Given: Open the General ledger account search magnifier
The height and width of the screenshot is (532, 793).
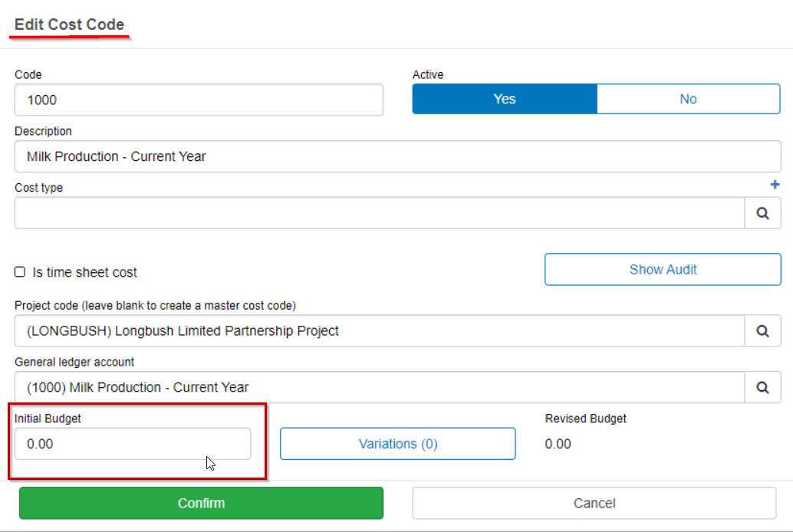Looking at the screenshot, I should (762, 387).
